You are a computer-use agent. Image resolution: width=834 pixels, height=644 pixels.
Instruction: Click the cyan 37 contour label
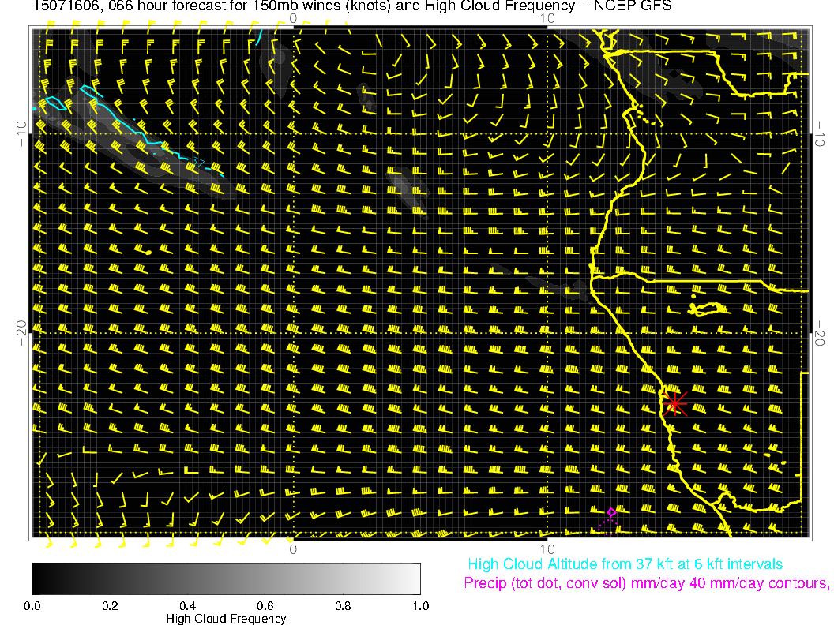click(199, 163)
